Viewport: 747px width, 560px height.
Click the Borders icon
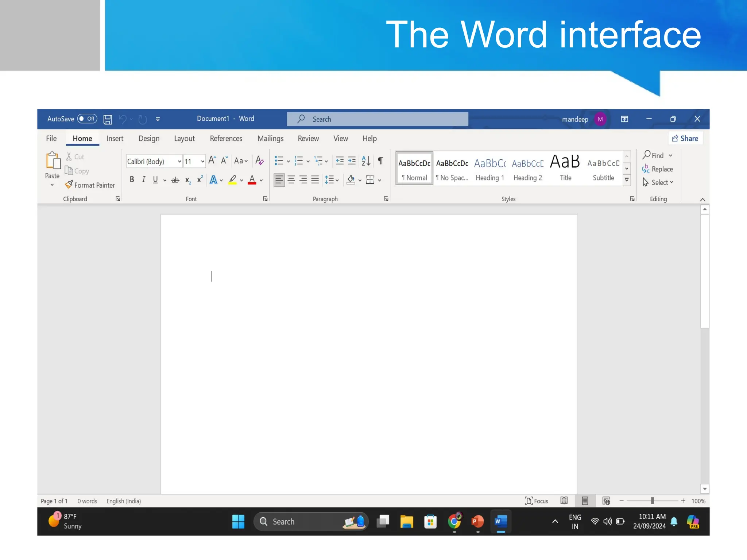[x=370, y=180]
